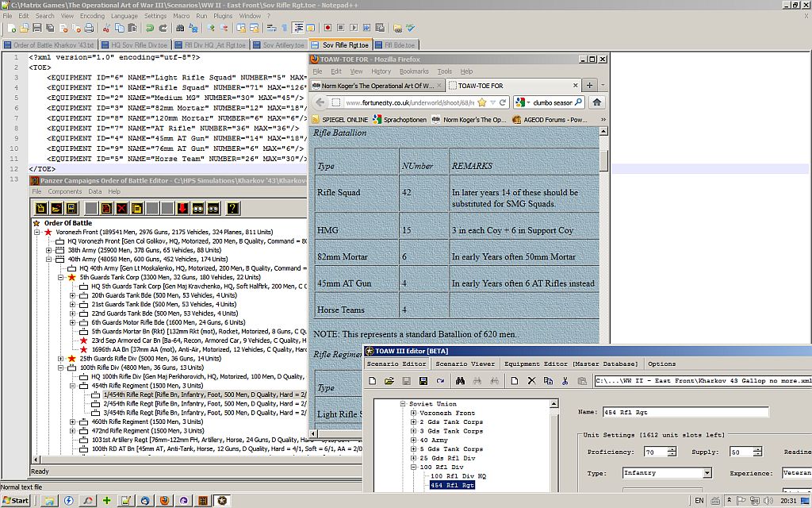Click volume speaker icon in system tray
This screenshot has width=812, height=508.
click(x=768, y=500)
